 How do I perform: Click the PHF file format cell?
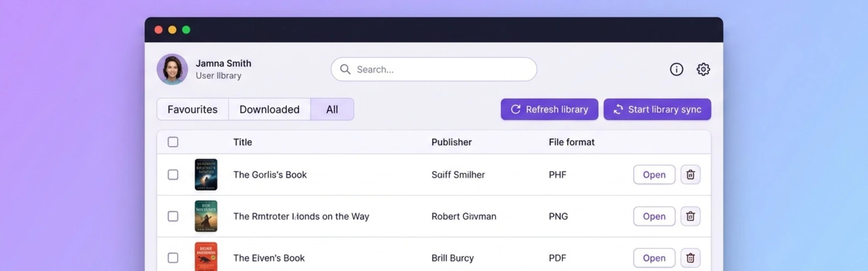click(x=557, y=175)
